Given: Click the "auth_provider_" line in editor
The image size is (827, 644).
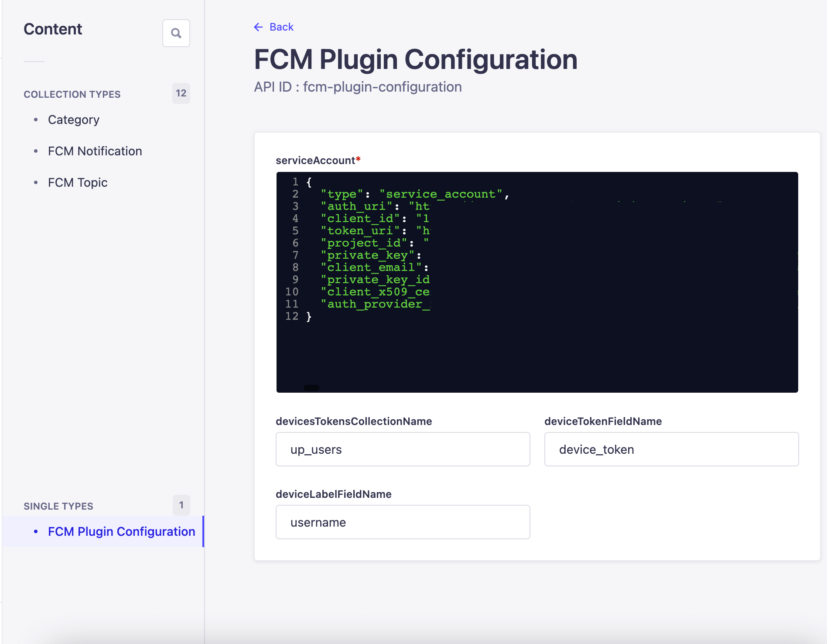Looking at the screenshot, I should click(x=375, y=304).
